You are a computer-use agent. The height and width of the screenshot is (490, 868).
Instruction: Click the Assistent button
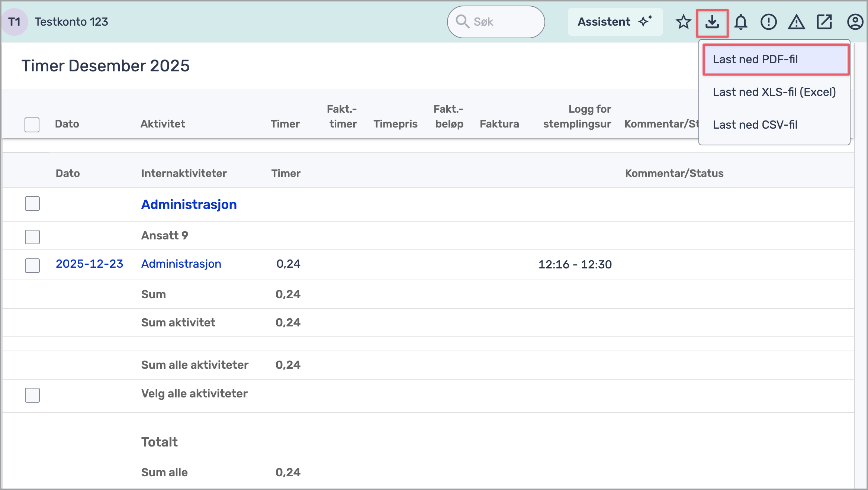tap(615, 22)
